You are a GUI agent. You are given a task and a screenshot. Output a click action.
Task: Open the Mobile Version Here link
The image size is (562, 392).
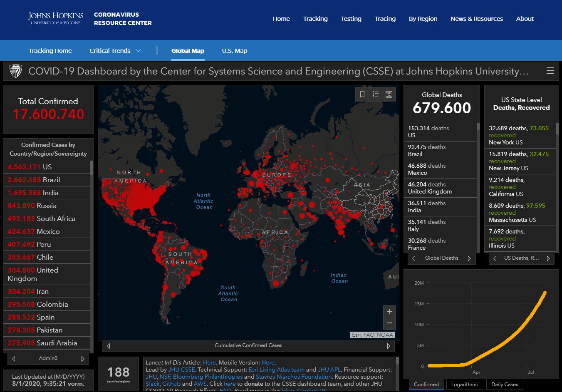(x=268, y=362)
